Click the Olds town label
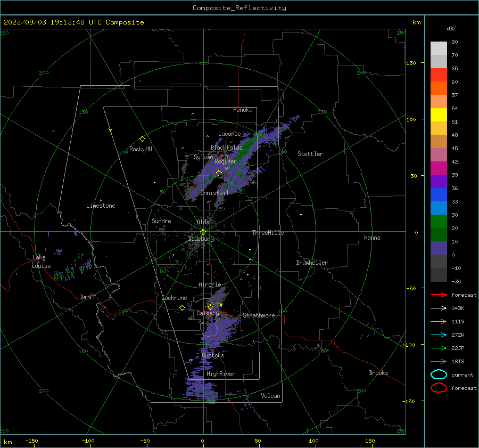The width and height of the screenshot is (479, 448). (203, 222)
